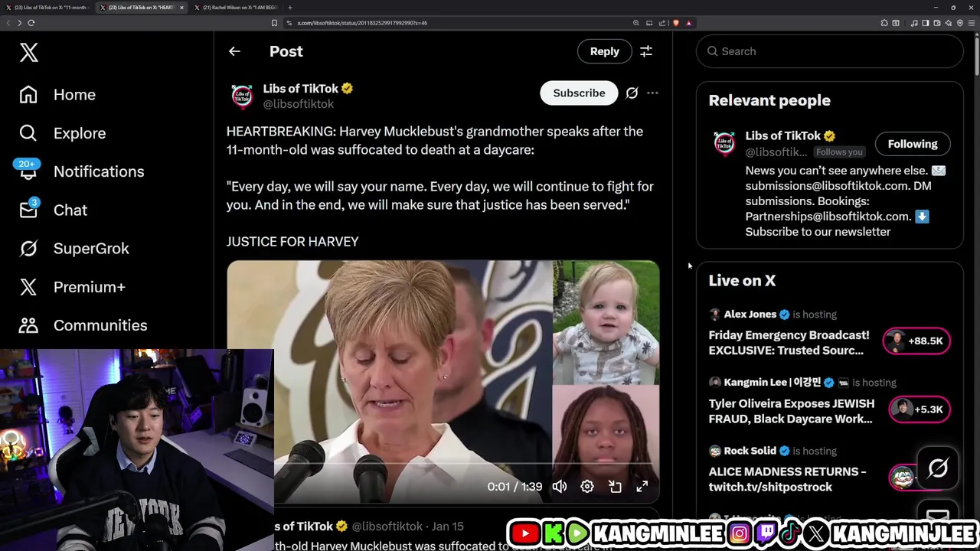This screenshot has height=551, width=980.
Task: Click the +5.3K listeners badge
Action: click(920, 409)
